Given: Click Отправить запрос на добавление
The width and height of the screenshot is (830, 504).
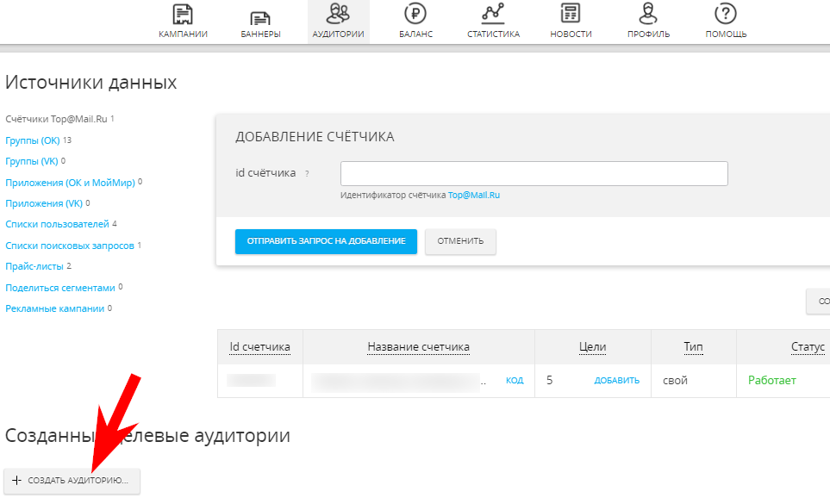Looking at the screenshot, I should click(x=326, y=241).
